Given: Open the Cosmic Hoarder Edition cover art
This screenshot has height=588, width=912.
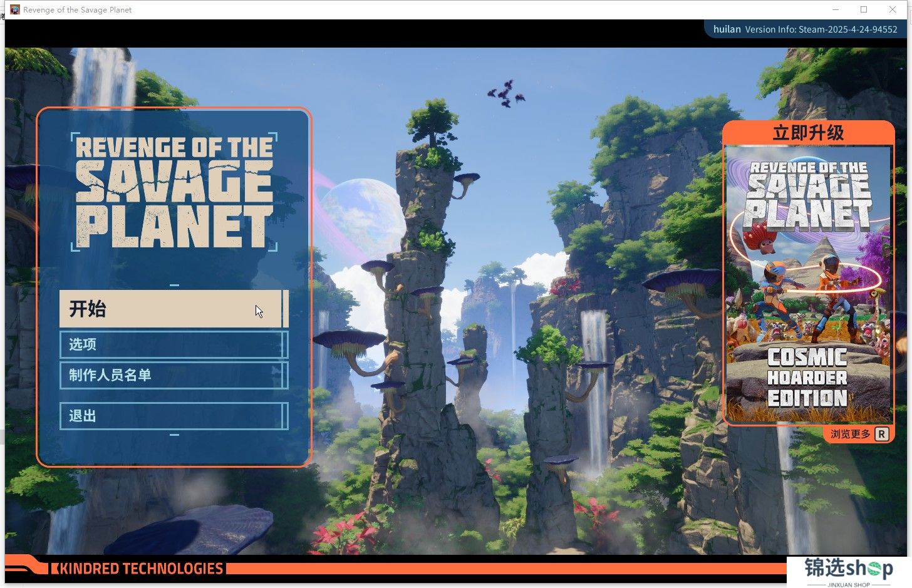Looking at the screenshot, I should pos(808,285).
